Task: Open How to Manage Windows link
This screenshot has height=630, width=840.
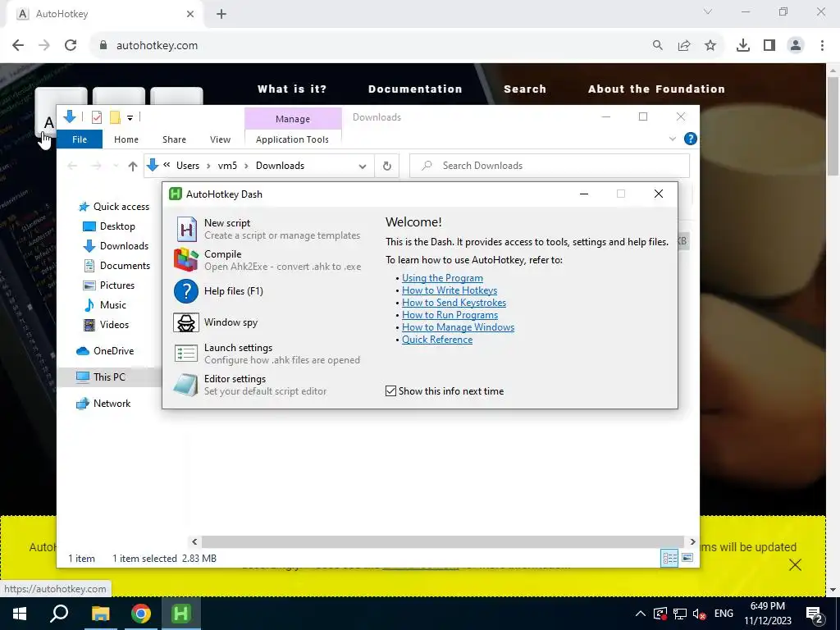Action: [x=458, y=327]
